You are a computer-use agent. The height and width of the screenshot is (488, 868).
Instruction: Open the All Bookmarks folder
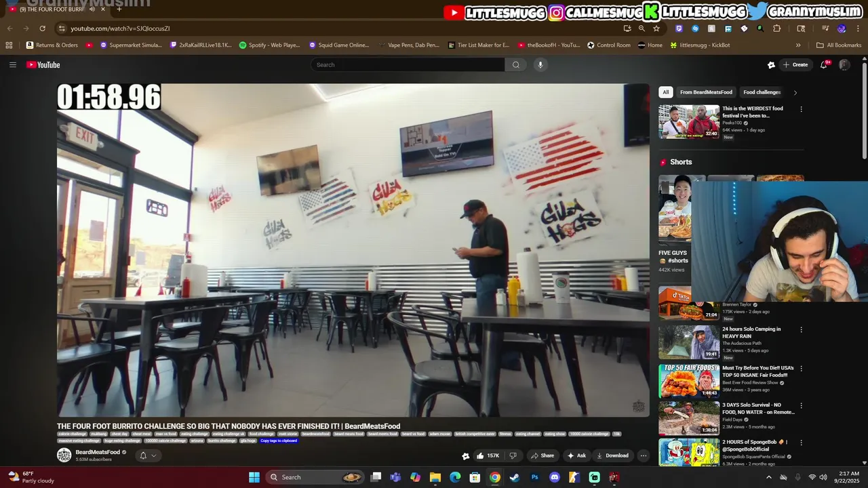839,45
